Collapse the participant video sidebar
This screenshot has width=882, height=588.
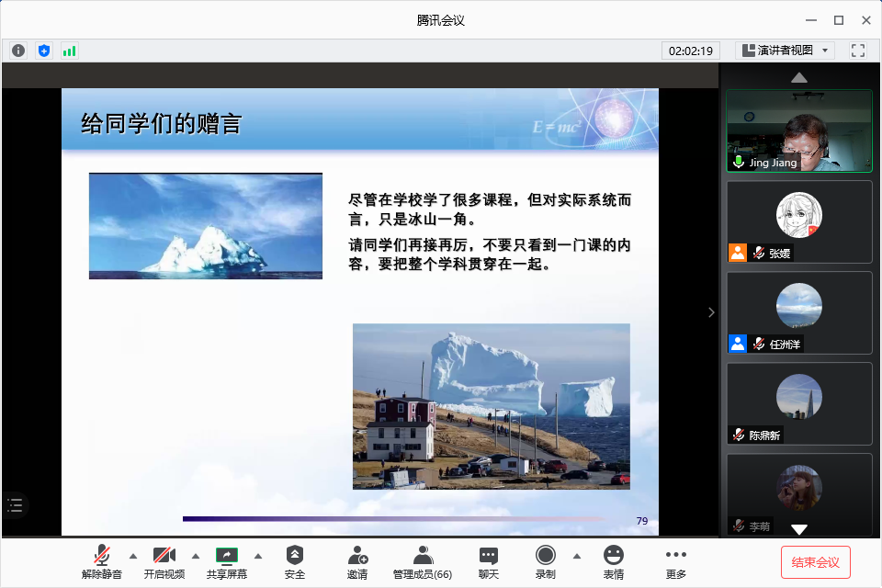click(710, 312)
